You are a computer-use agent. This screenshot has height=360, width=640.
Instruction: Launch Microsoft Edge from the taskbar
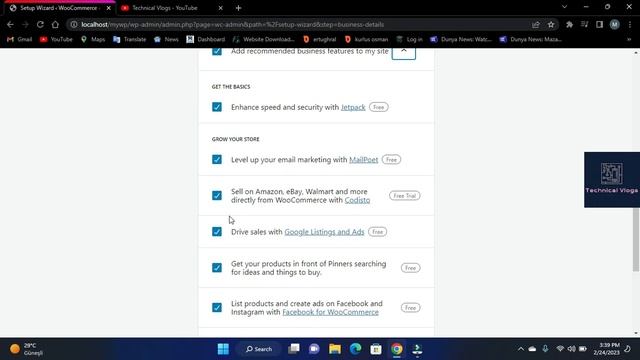[356, 349]
